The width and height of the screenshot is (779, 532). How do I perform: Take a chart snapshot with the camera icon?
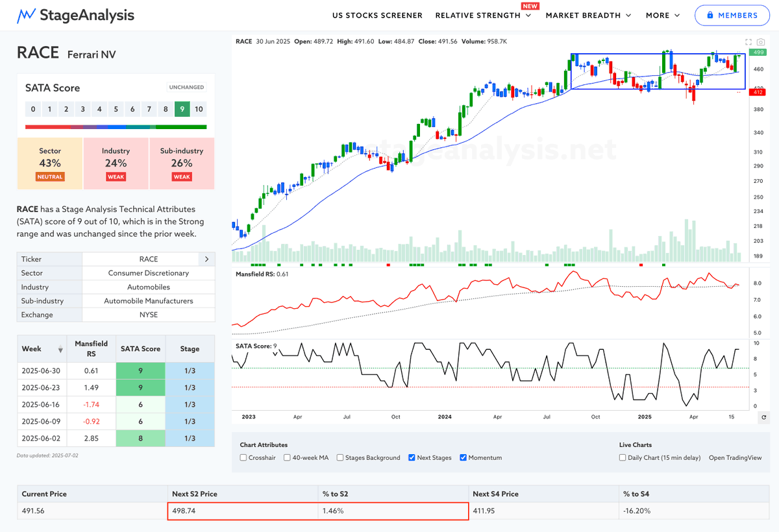pyautogui.click(x=761, y=41)
